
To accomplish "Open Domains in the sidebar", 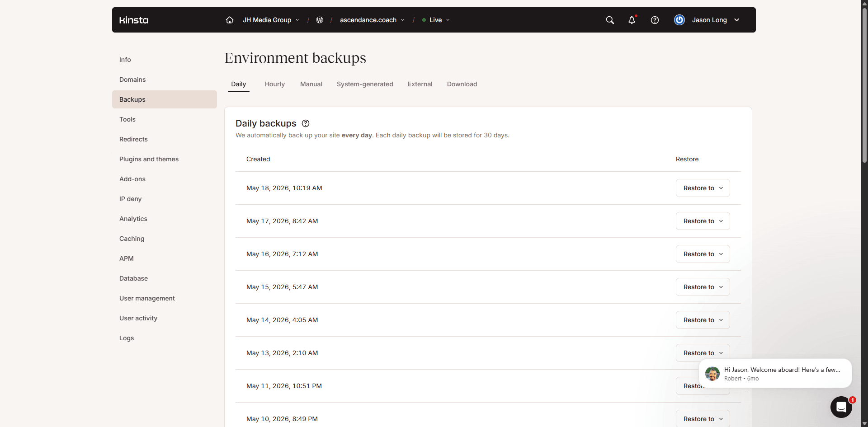I will [x=165, y=80].
